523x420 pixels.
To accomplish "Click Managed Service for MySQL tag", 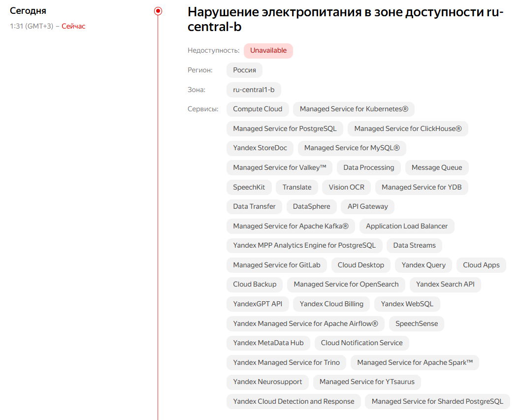I will coord(352,148).
